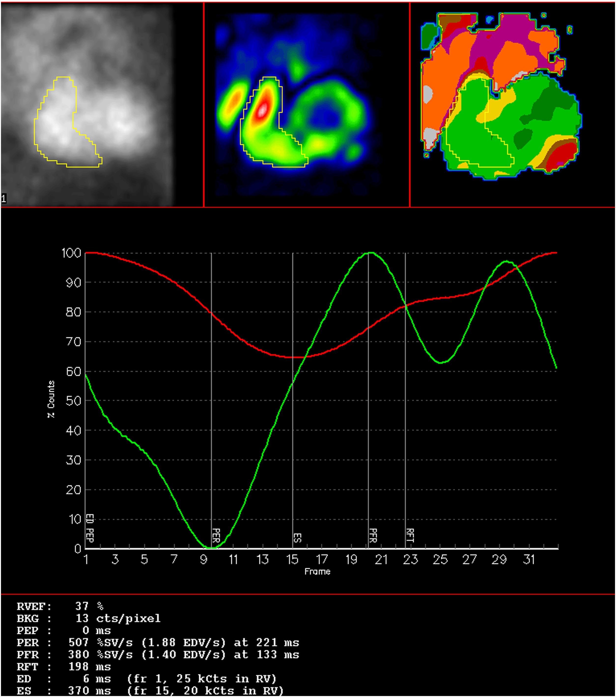Click the % Counts y-axis label
The image size is (616, 697).
click(51, 399)
